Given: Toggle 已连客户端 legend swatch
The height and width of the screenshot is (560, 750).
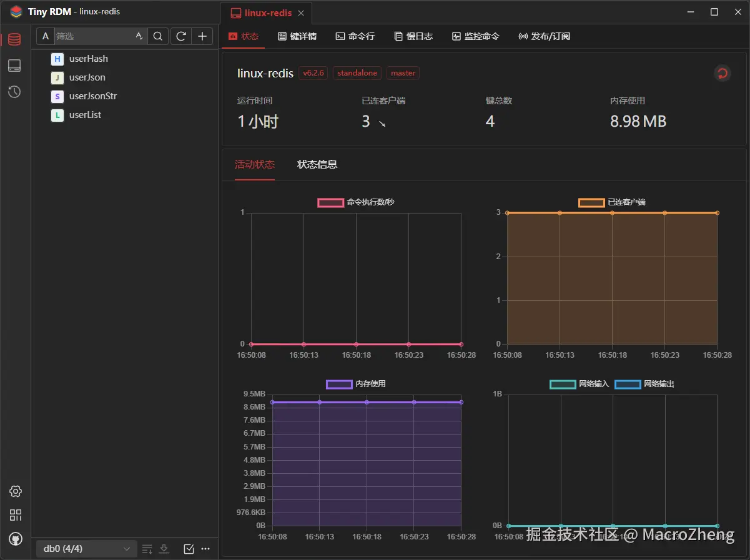Looking at the screenshot, I should [x=591, y=202].
